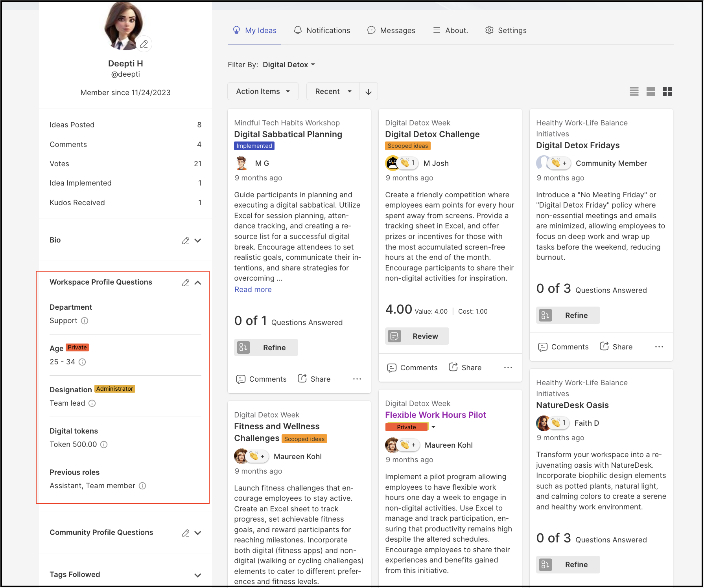Open more options on Digital Sabbatical Planning card
Screen dimensions: 704x588
[357, 379]
